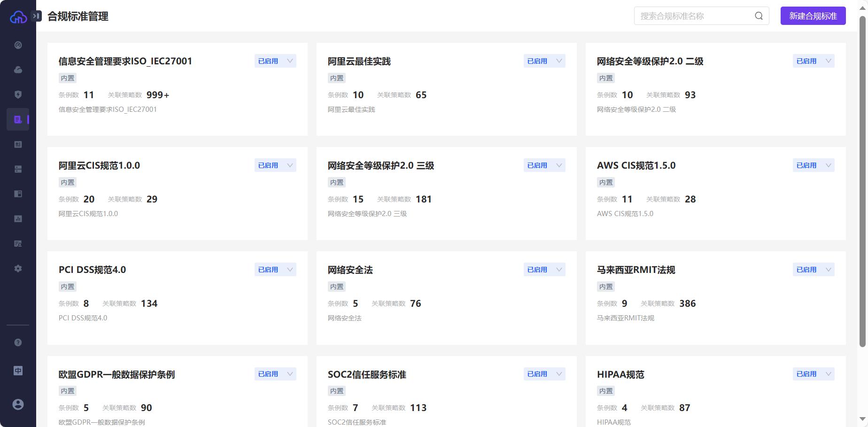
Task: Open the dashboard gauge icon
Action: click(18, 45)
